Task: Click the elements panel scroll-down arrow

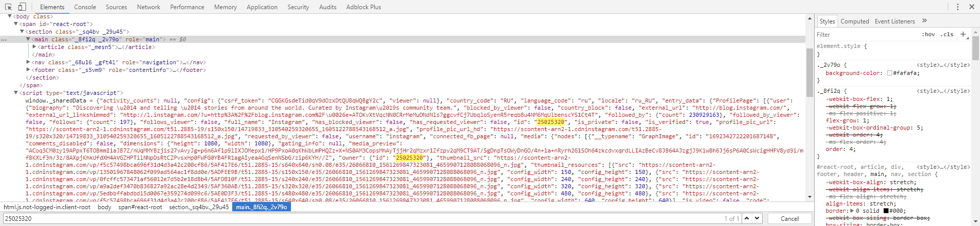Action: pos(810,197)
